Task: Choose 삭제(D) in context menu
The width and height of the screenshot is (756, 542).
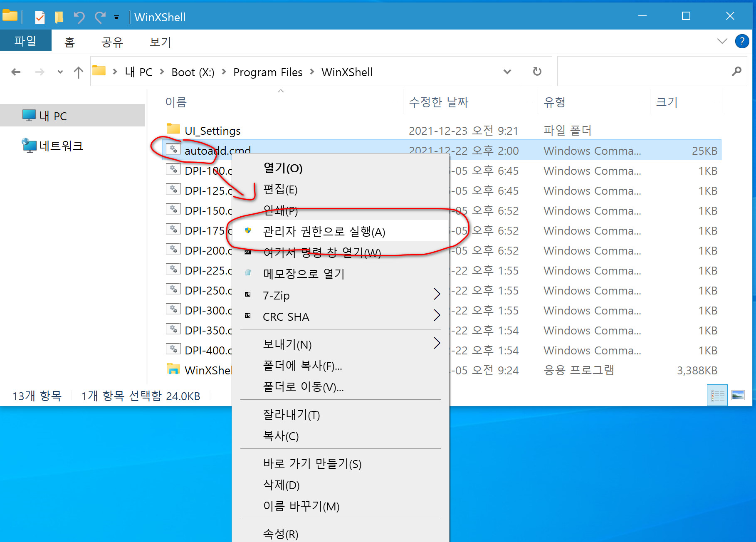Action: point(341,485)
